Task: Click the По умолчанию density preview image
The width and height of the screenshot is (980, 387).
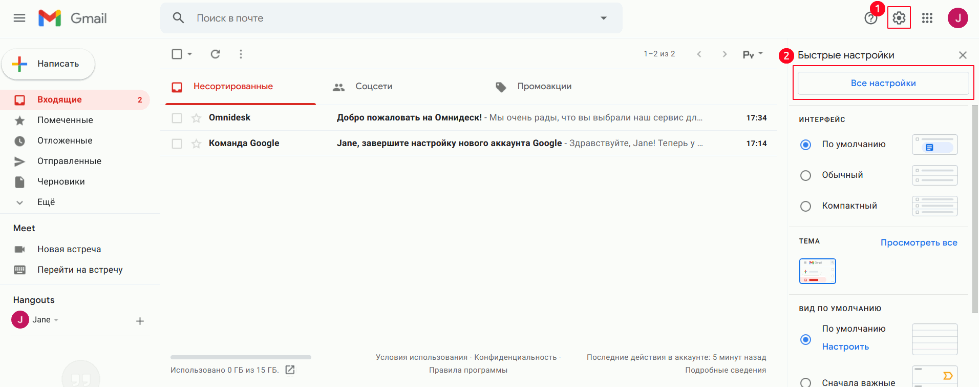Action: pos(934,145)
